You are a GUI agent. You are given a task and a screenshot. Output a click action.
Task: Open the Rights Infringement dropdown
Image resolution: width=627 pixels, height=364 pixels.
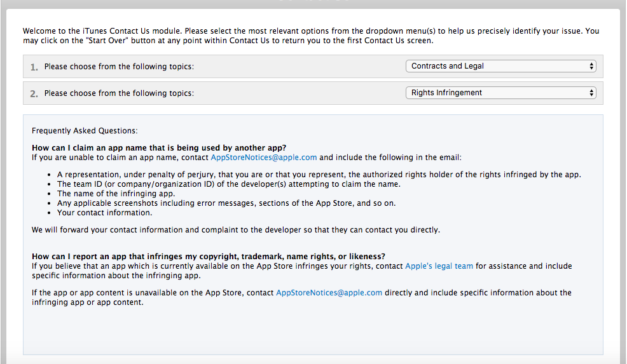pyautogui.click(x=500, y=93)
